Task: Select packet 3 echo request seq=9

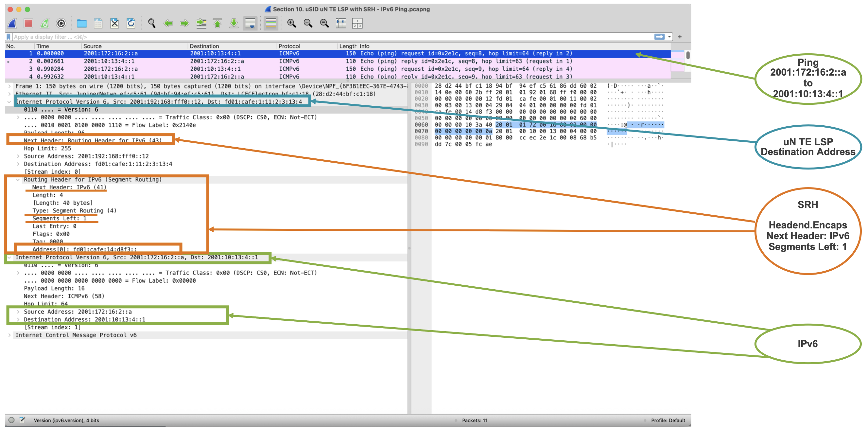Action: [338, 69]
